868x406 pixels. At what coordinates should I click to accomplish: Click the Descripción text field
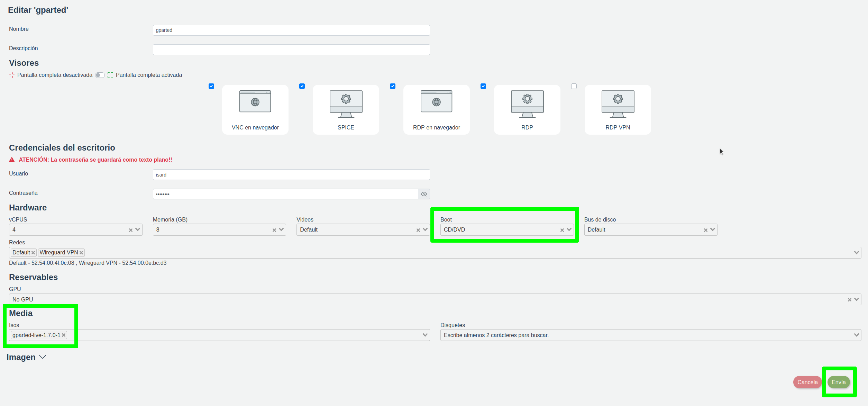291,49
